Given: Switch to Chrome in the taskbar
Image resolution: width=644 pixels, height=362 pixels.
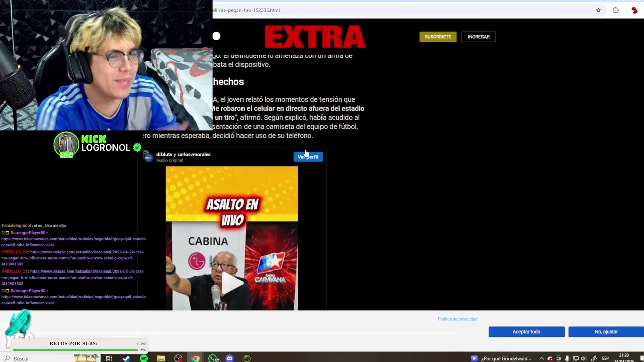Looking at the screenshot, I should click(x=195, y=358).
